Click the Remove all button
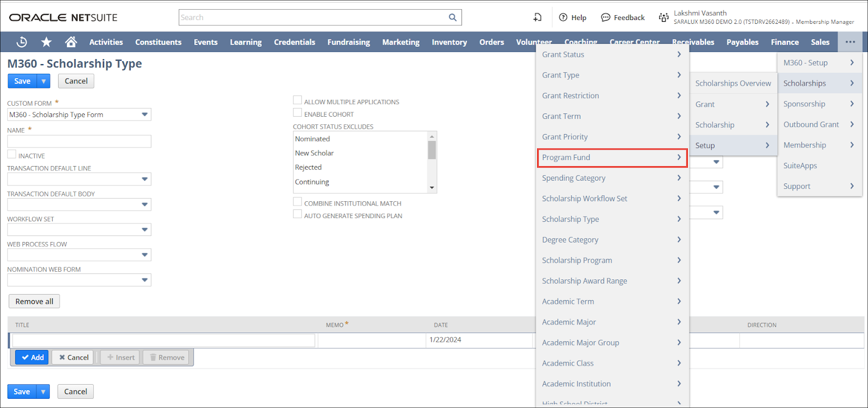Image resolution: width=868 pixels, height=408 pixels. 34,301
